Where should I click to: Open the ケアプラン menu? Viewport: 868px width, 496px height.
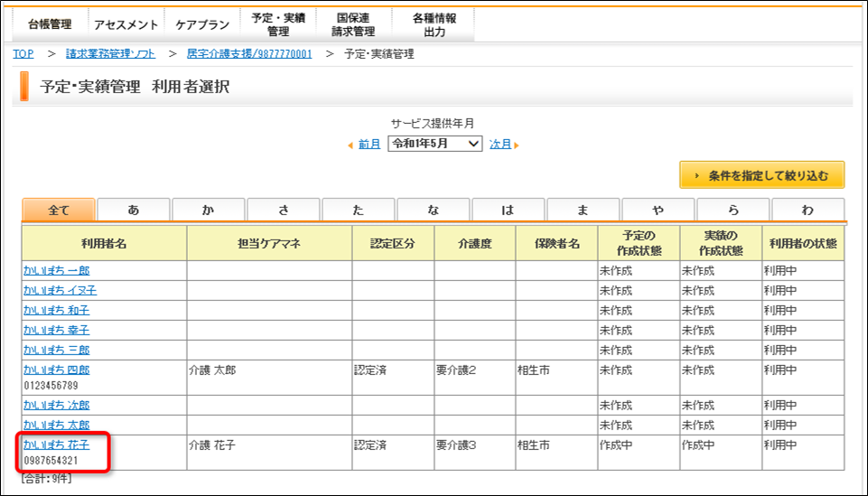click(202, 25)
